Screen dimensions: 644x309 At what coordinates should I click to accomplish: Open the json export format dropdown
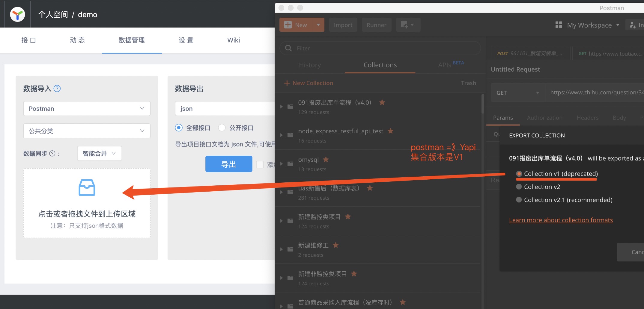click(225, 108)
